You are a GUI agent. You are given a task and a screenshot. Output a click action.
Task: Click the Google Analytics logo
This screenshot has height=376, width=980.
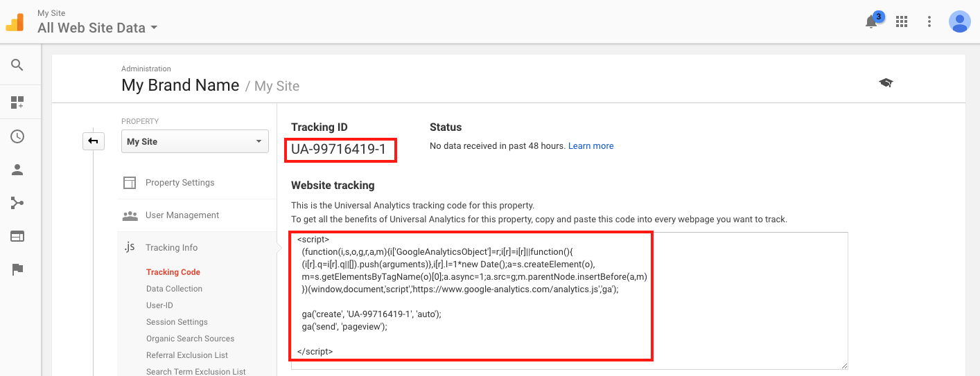coord(15,22)
